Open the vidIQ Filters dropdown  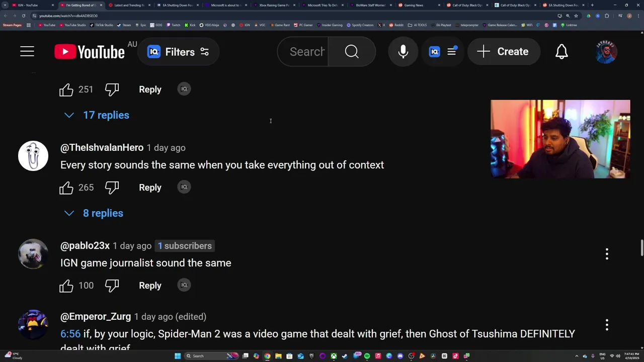[x=179, y=51]
